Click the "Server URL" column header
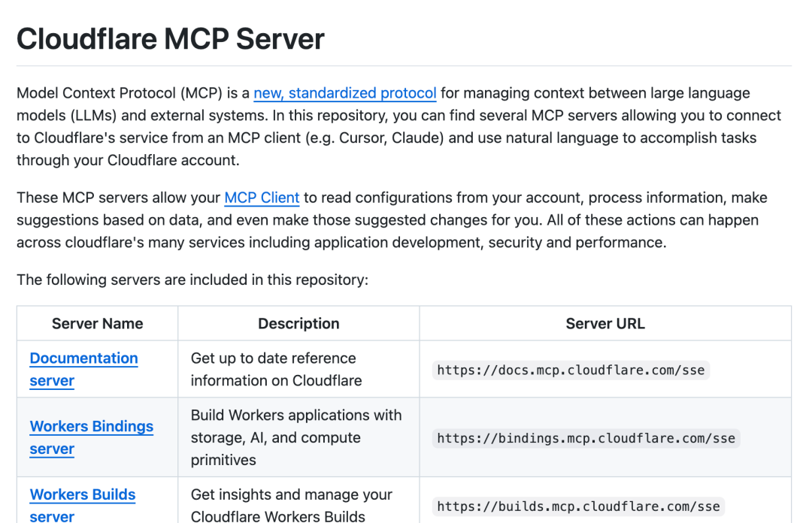812x523 pixels. 605,324
